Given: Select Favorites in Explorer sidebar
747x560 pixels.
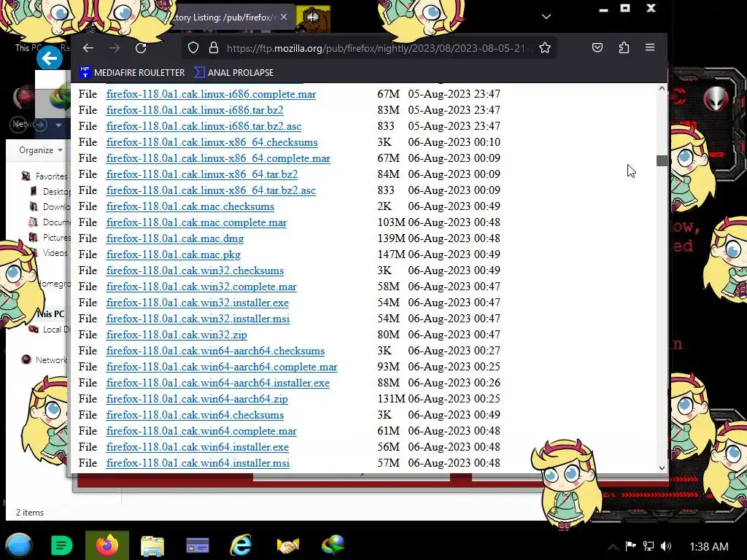Looking at the screenshot, I should 45,176.
